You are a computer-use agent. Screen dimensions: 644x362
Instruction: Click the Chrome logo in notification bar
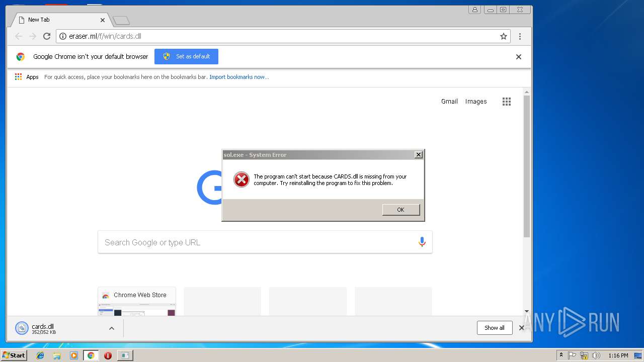point(21,57)
